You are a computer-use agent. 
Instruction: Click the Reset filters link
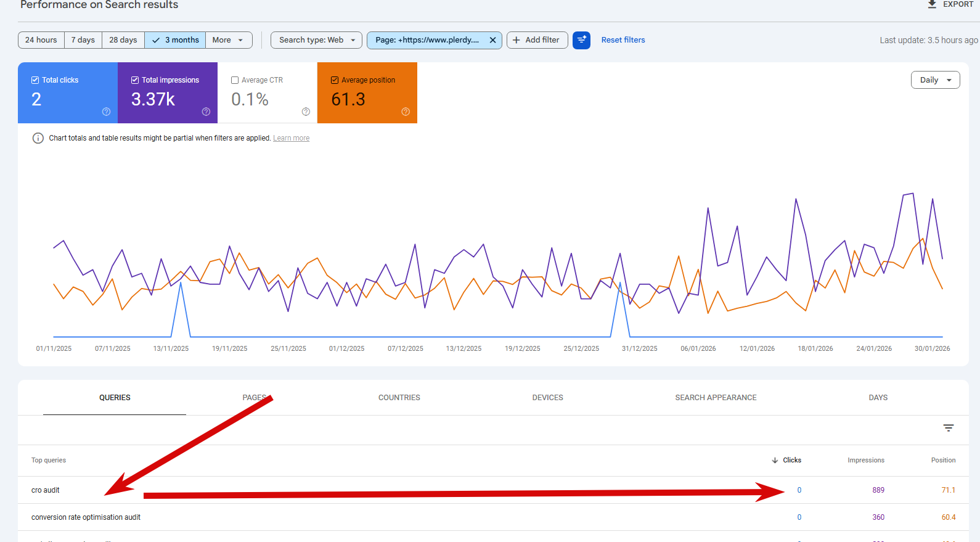click(x=623, y=40)
